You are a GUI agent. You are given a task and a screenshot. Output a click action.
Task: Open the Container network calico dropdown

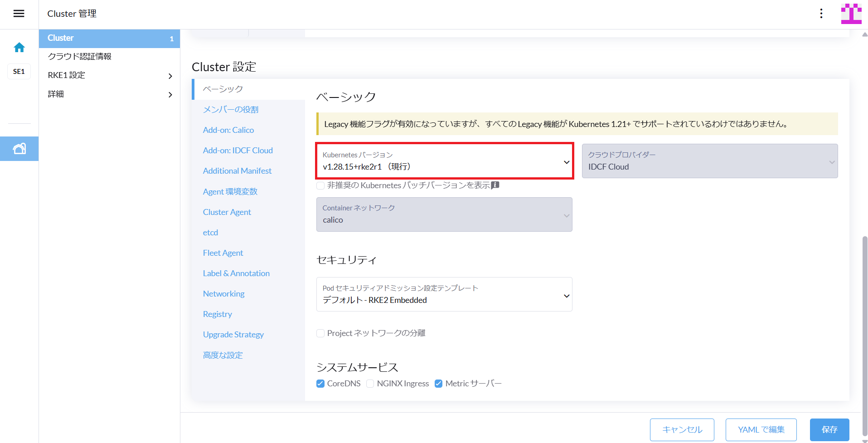(x=444, y=214)
